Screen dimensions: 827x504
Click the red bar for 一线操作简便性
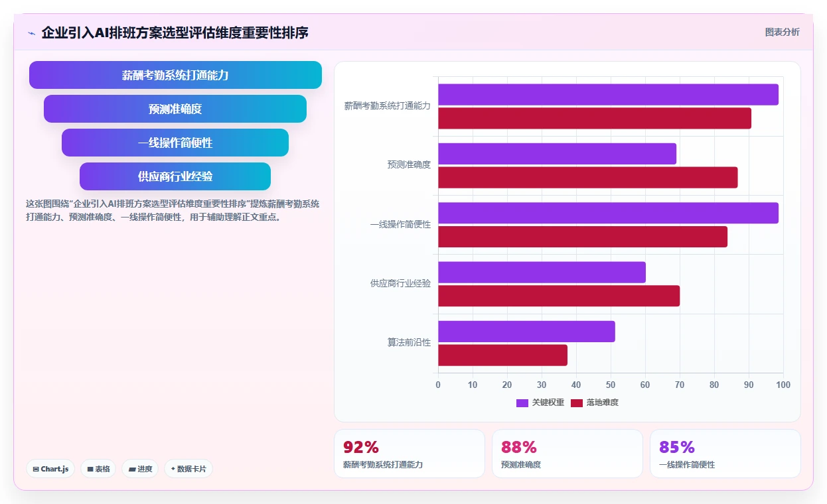click(583, 237)
